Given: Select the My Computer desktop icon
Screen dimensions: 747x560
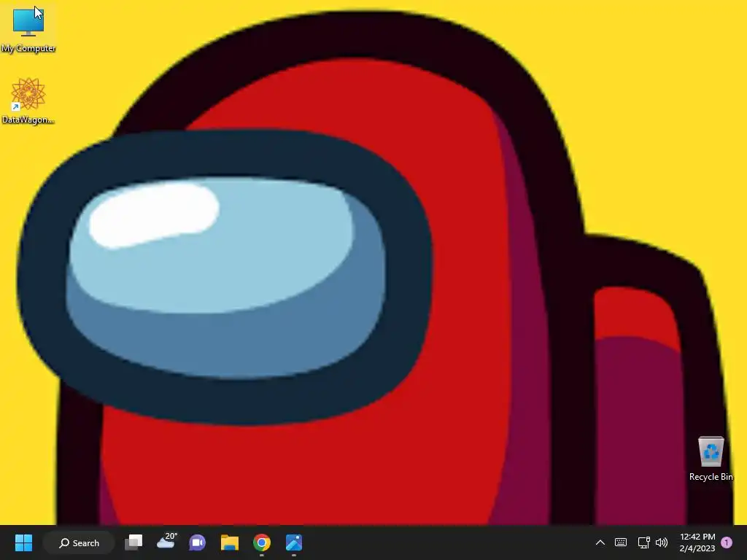Looking at the screenshot, I should point(28,28).
